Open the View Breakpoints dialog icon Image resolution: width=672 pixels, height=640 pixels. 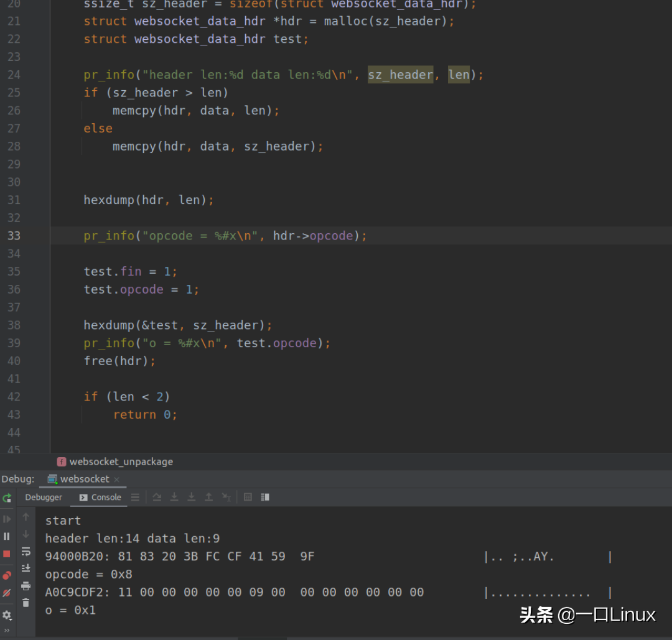(x=7, y=575)
